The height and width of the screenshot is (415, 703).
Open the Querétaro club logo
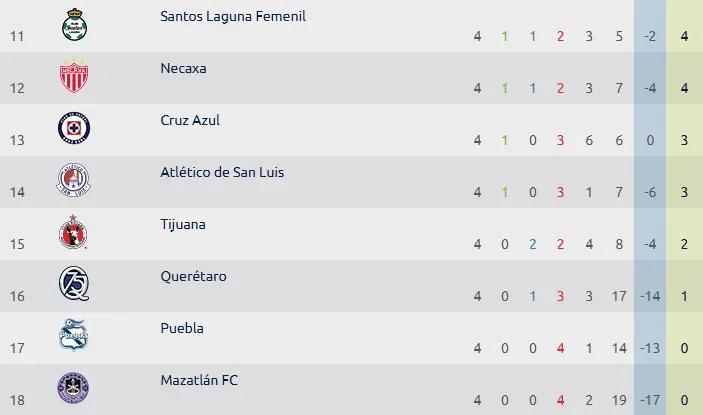[x=74, y=284]
